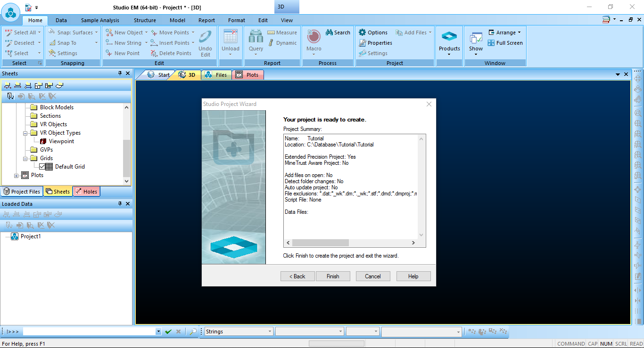Click Cancel in the Project Wizard

373,276
